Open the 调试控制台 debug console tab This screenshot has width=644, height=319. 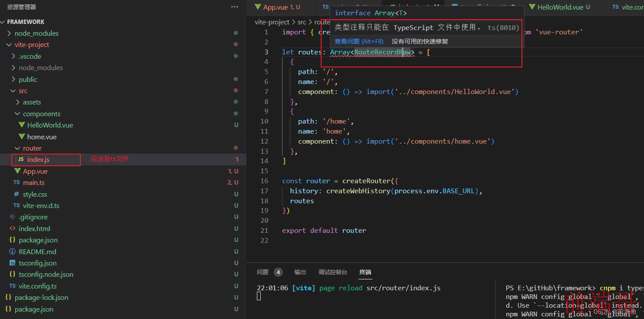click(333, 272)
